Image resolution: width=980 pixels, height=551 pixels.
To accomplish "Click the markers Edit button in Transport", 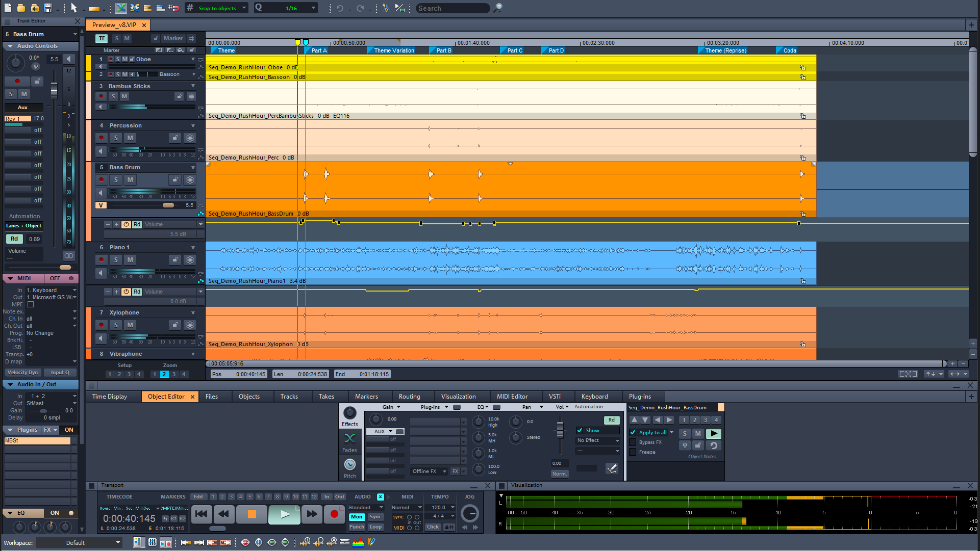I will [198, 497].
